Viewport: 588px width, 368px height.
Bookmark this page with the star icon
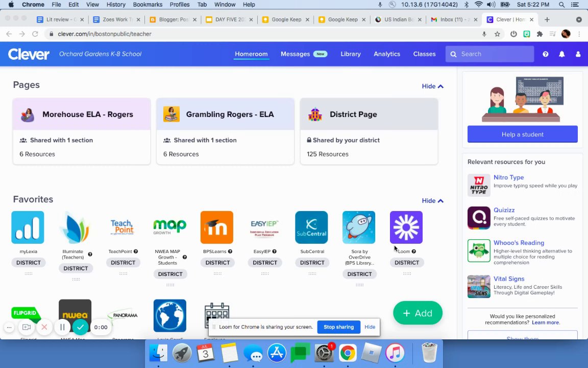click(x=497, y=34)
